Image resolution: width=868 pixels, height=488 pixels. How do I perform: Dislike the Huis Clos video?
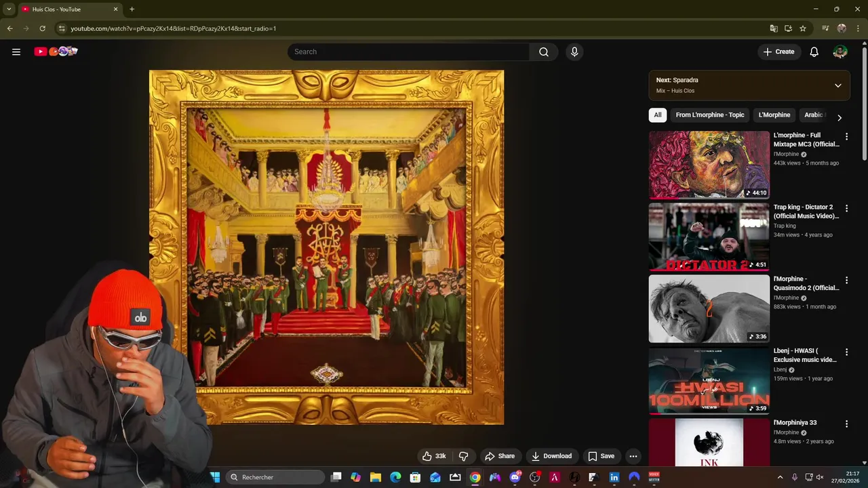click(x=464, y=456)
